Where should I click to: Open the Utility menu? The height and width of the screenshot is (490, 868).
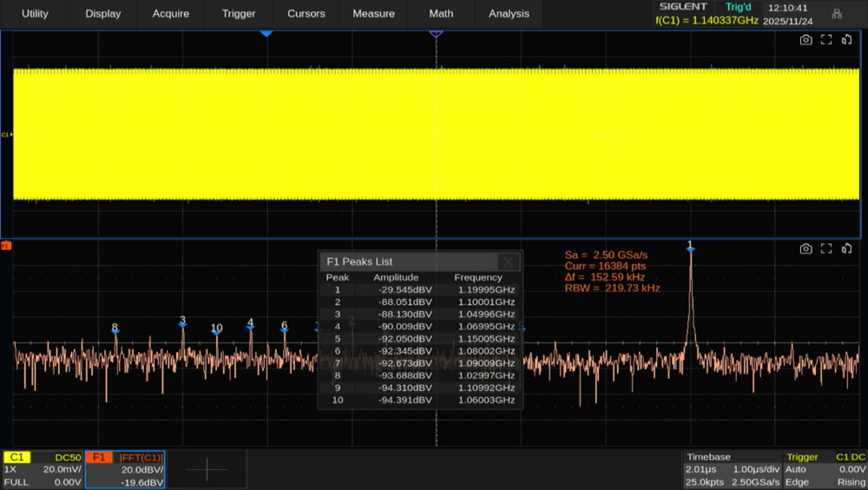tap(35, 14)
